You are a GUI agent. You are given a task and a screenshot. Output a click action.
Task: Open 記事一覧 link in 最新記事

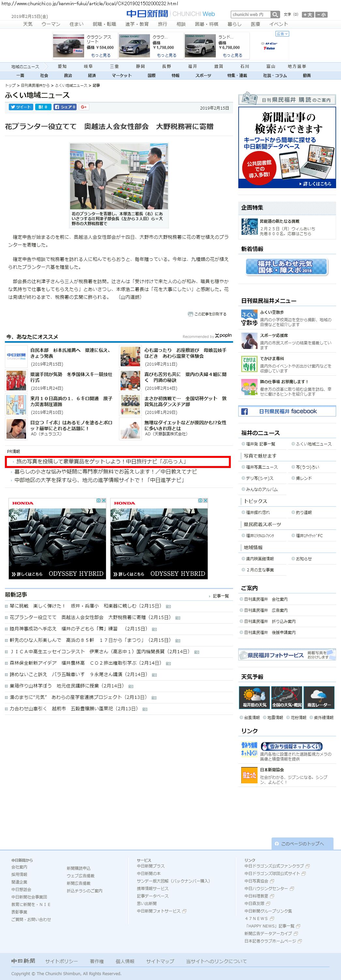click(220, 596)
